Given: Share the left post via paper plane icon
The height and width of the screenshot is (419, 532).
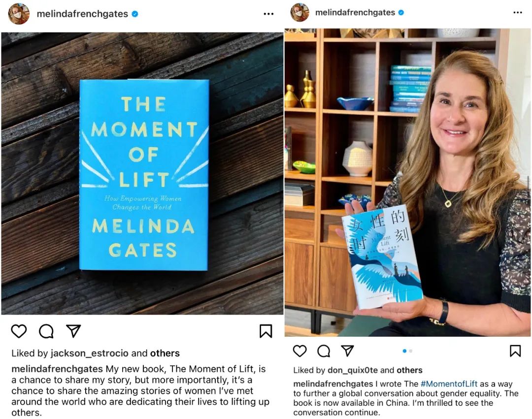Looking at the screenshot, I should click(x=73, y=331).
